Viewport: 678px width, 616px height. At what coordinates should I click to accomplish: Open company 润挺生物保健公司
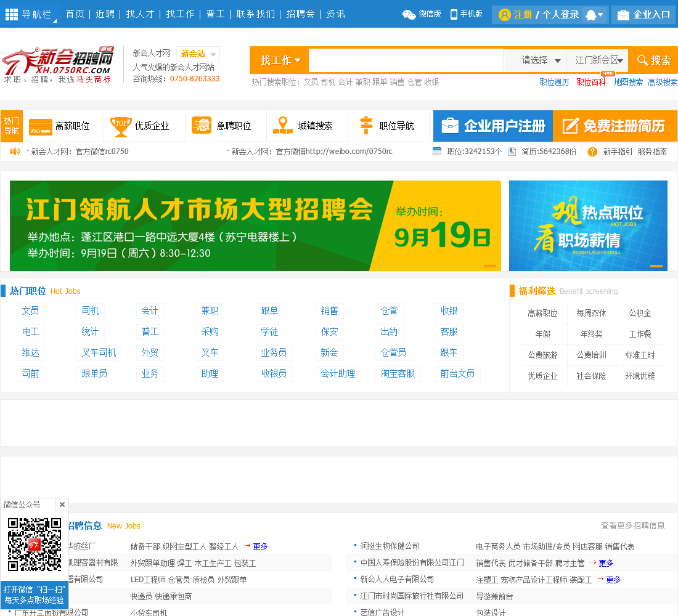click(390, 546)
